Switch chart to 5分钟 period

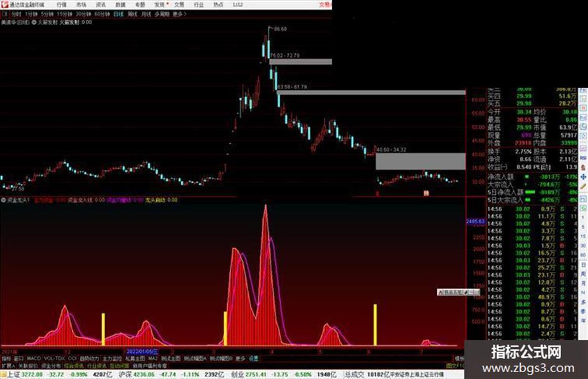47,14
